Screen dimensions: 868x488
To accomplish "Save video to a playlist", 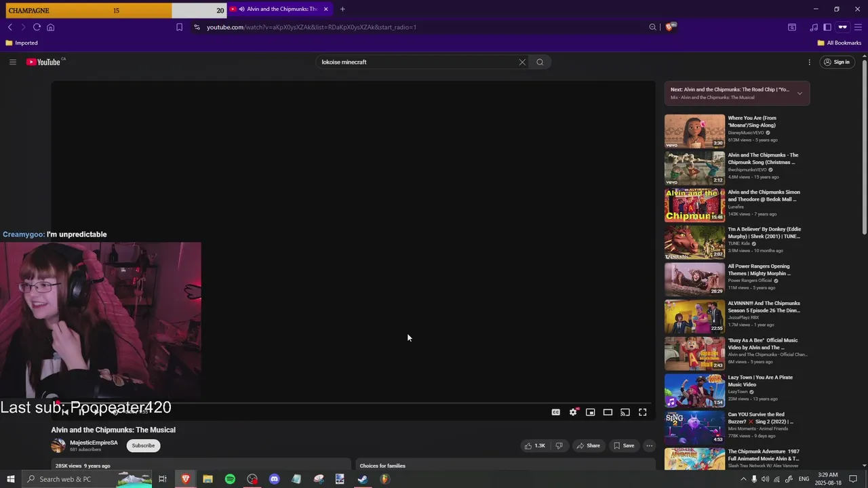I will tap(624, 445).
